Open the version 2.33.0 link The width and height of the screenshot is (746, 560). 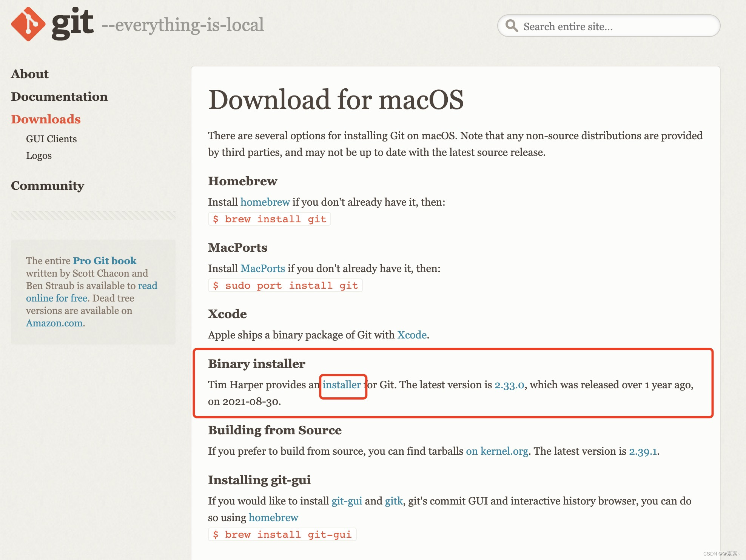[509, 385]
